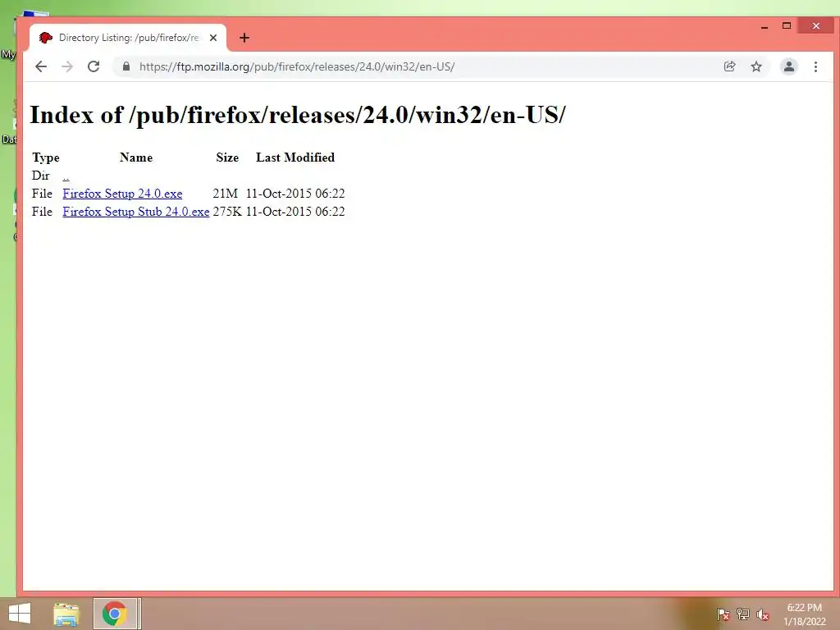Image resolution: width=840 pixels, height=630 pixels.
Task: View site security lock information
Action: click(x=126, y=66)
